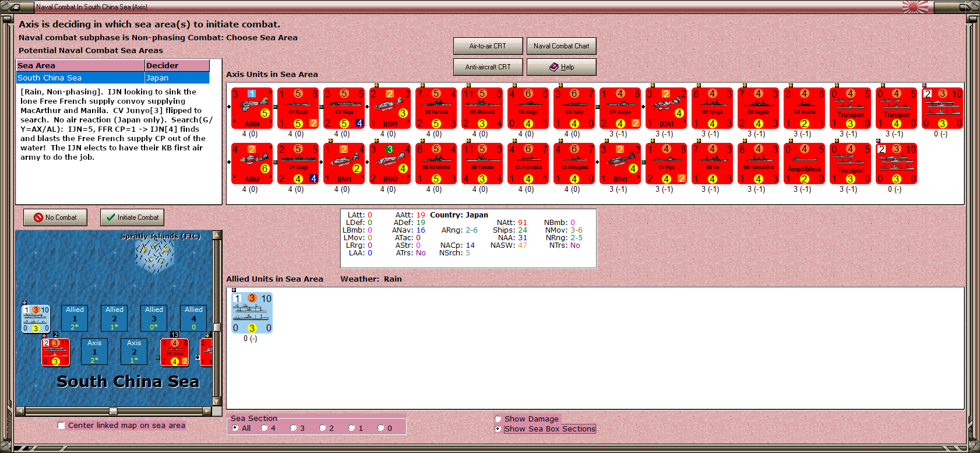Select the CV Kaga carrier counter
980x453 pixels.
click(344, 108)
